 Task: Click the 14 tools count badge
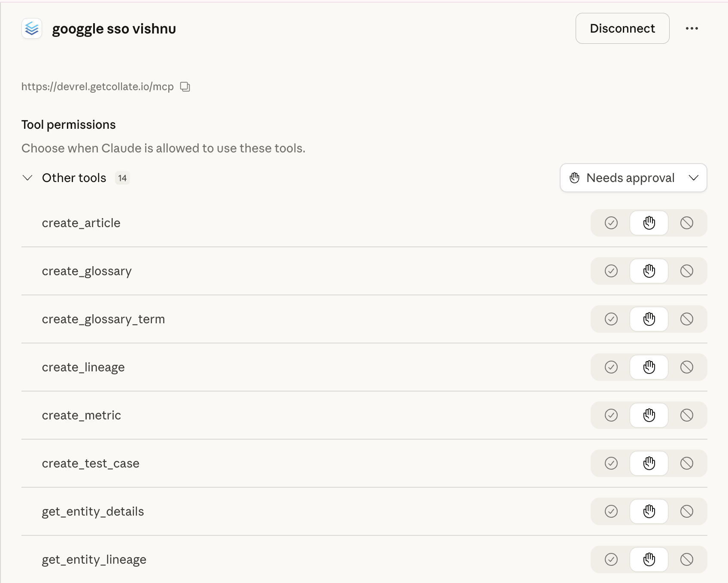coord(122,178)
